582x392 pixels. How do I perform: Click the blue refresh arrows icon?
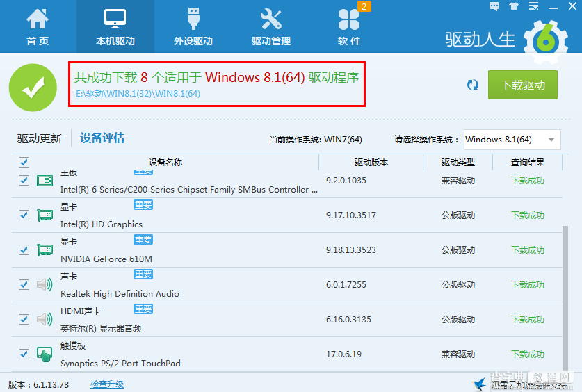point(473,85)
